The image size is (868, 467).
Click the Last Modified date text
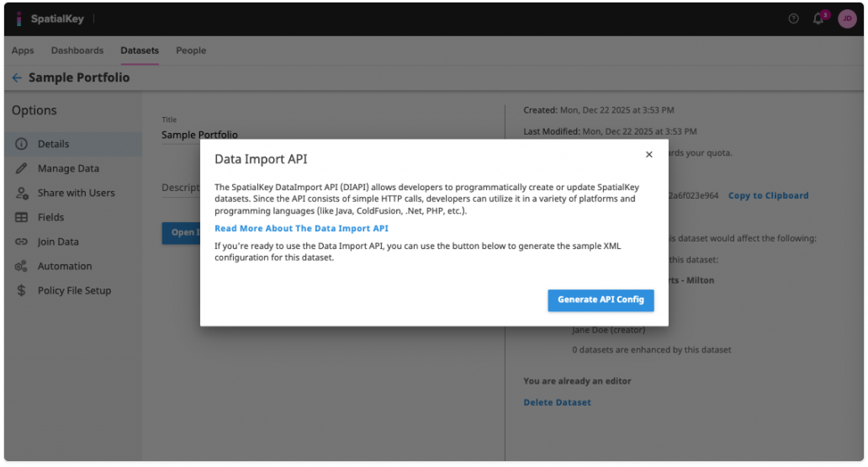click(610, 132)
